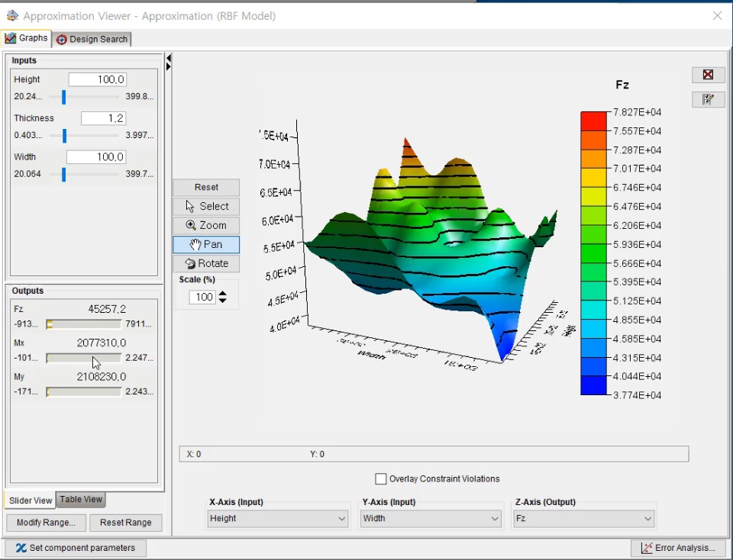The width and height of the screenshot is (733, 560).
Task: Click the graph edit options icon
Action: [x=708, y=99]
